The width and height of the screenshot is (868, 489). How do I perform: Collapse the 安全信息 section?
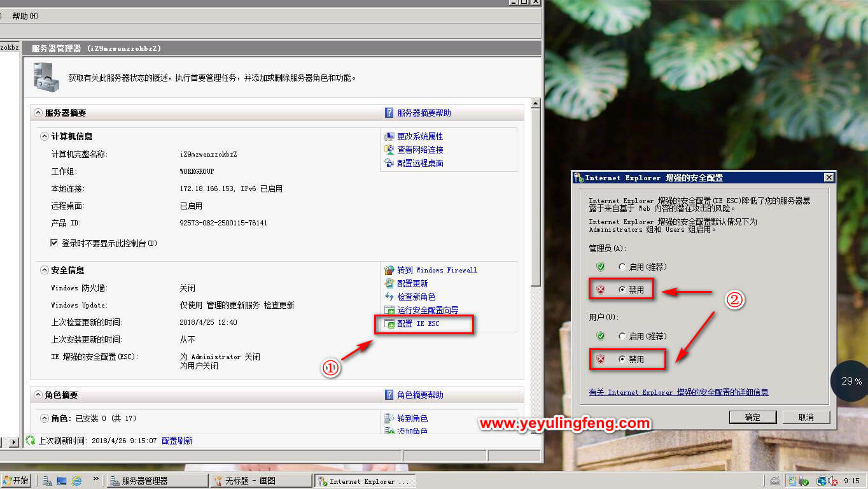tap(45, 270)
